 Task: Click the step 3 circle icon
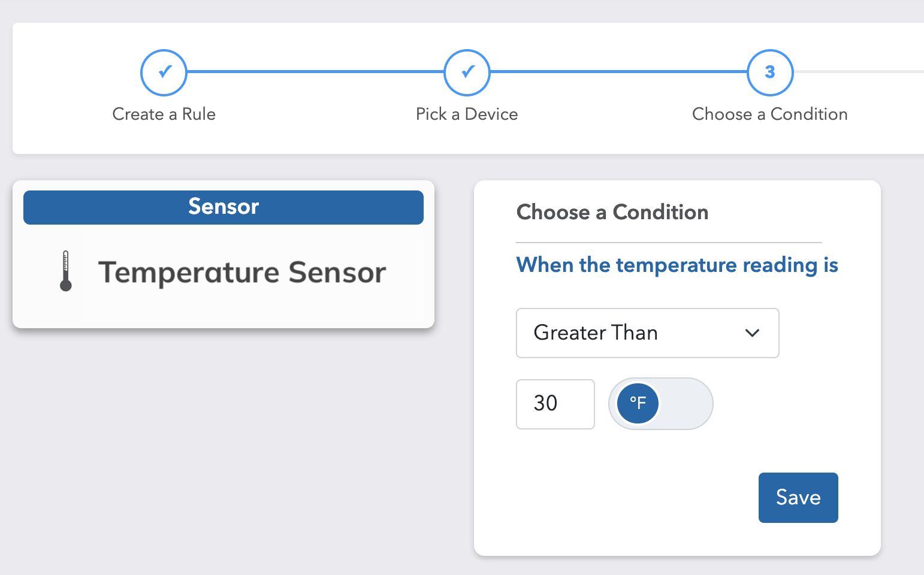point(770,72)
